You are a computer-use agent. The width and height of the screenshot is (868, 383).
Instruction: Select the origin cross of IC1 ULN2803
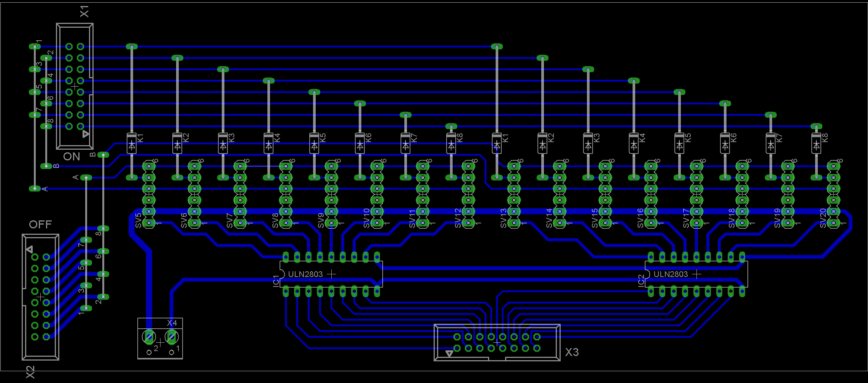click(332, 274)
